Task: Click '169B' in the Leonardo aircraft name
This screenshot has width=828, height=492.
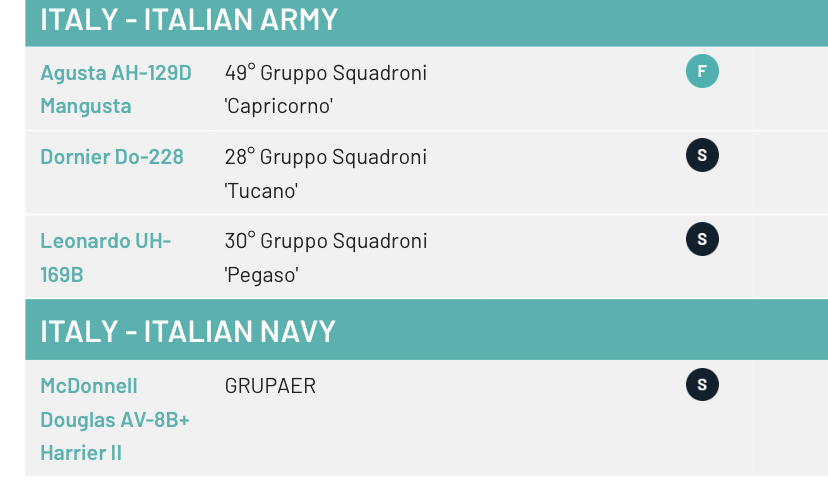Action: pyautogui.click(x=62, y=274)
